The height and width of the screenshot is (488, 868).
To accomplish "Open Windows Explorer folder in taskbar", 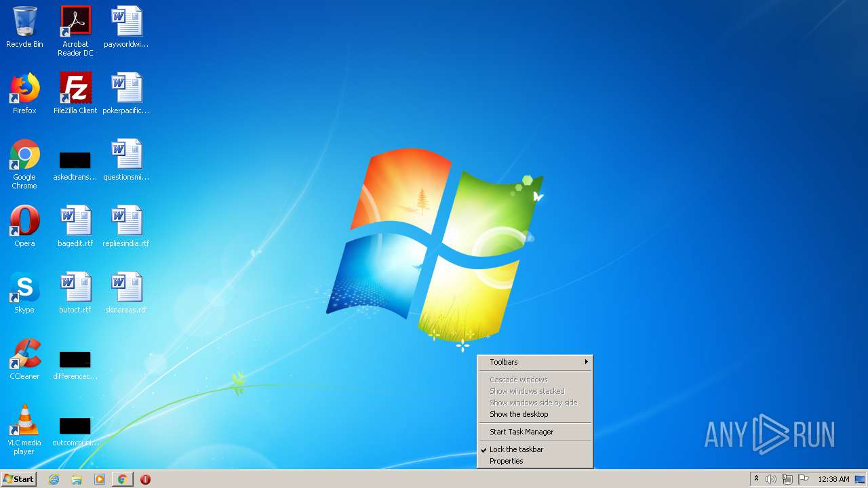I will tap(77, 479).
